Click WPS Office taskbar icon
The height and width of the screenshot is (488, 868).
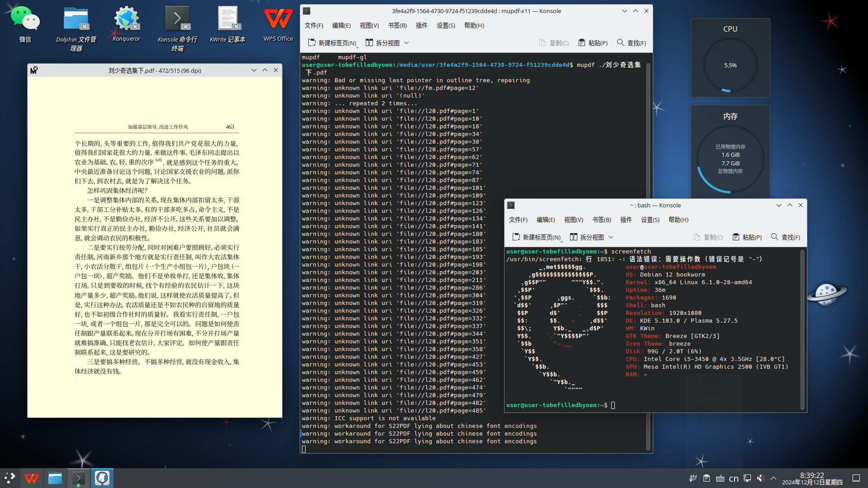32,478
